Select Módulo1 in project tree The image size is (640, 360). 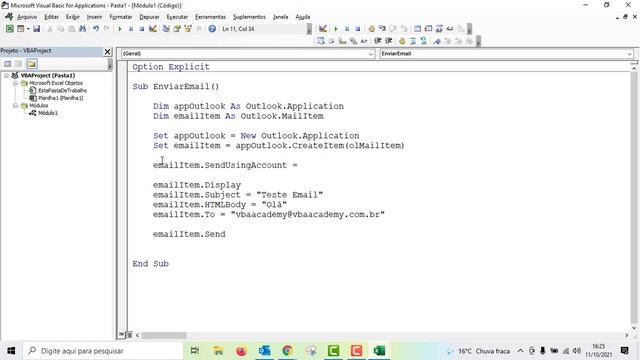coord(48,113)
